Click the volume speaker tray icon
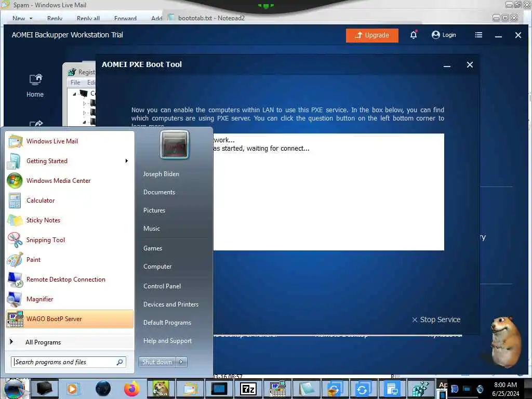 (480, 389)
